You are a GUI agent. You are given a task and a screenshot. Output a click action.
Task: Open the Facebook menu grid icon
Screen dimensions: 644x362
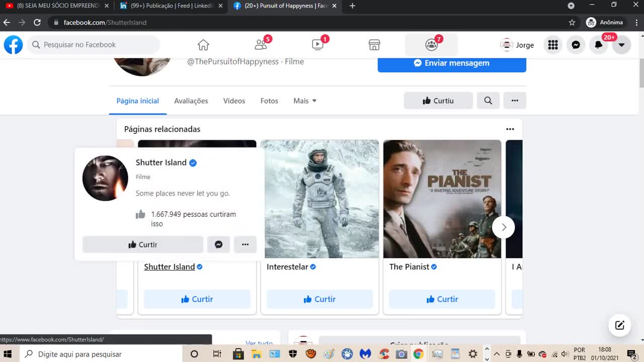(x=553, y=45)
